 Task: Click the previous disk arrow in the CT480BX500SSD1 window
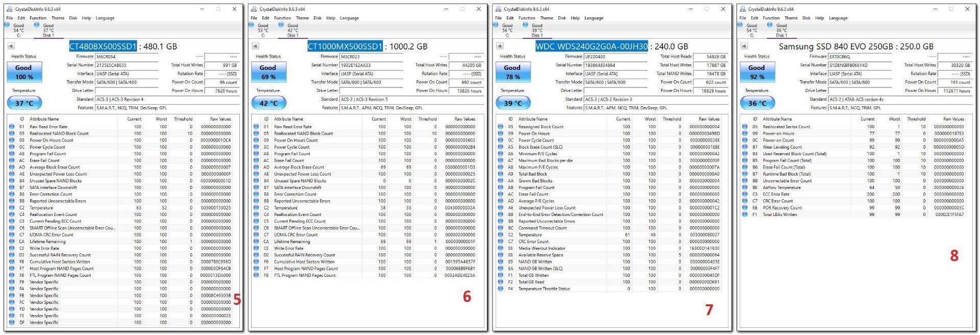[x=11, y=46]
